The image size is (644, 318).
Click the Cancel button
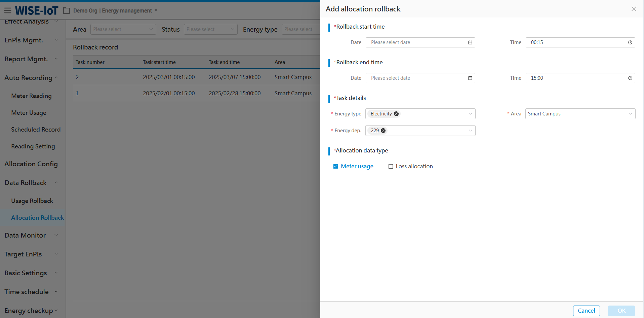point(586,311)
